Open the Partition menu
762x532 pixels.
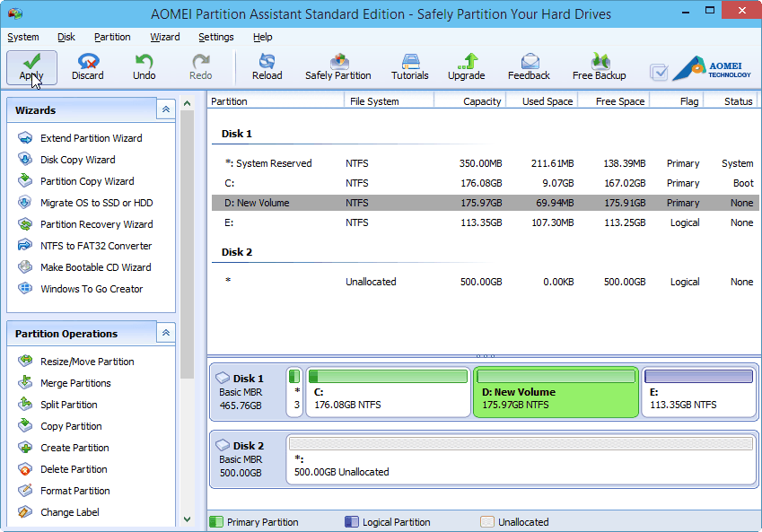point(112,37)
